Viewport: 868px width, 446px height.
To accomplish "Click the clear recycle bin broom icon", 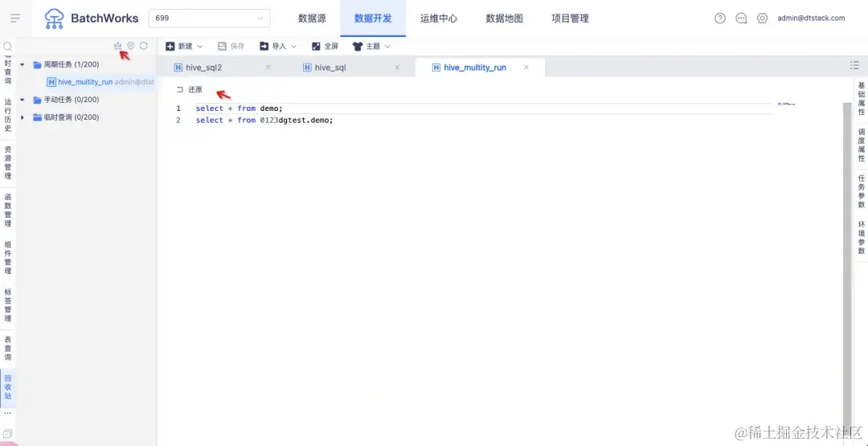I will point(117,46).
